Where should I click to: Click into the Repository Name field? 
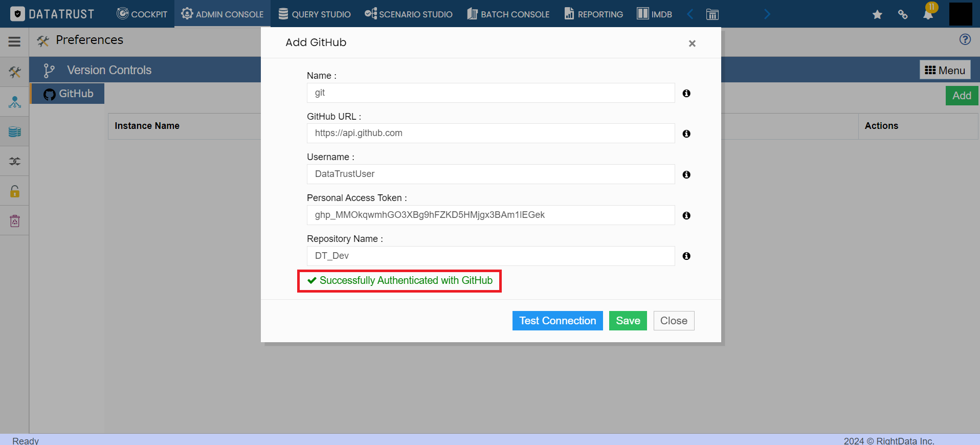(x=491, y=256)
